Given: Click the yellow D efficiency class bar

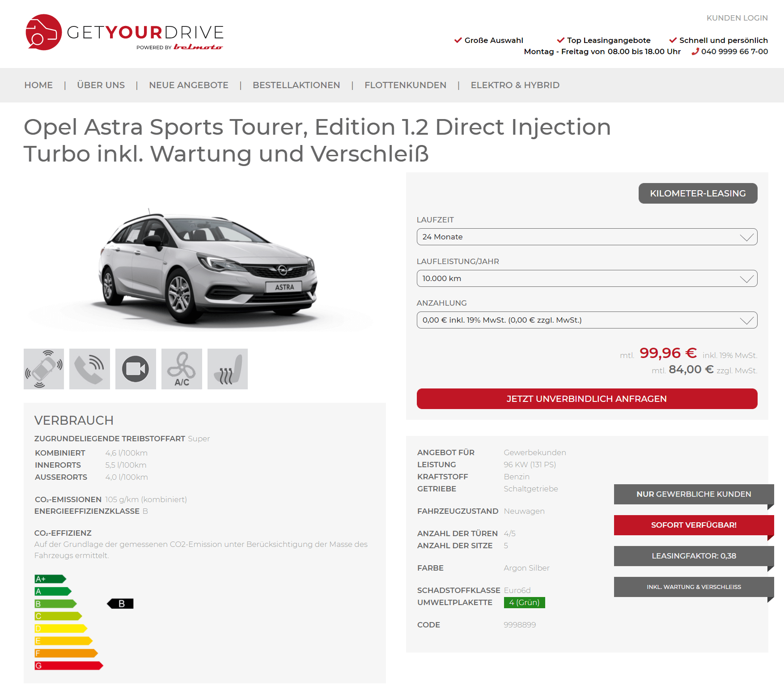Looking at the screenshot, I should [61, 628].
